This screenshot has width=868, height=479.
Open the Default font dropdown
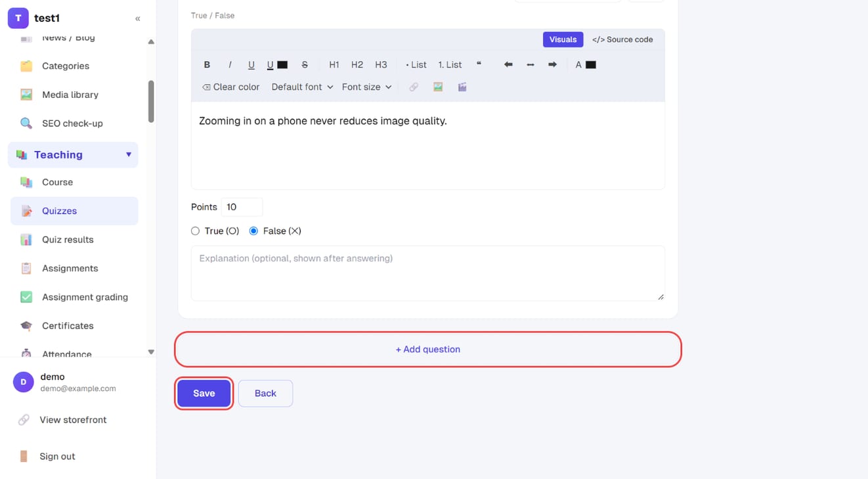tap(302, 87)
